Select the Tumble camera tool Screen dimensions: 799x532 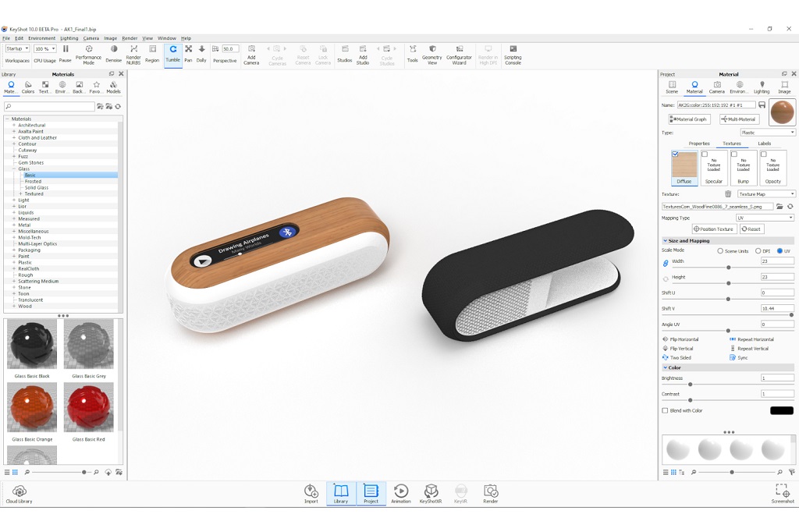coord(172,53)
